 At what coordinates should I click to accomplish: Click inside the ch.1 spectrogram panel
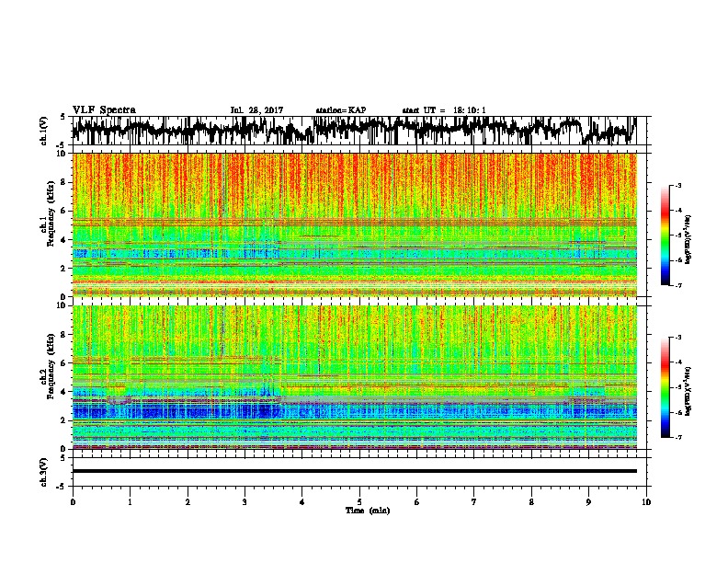[x=354, y=224]
